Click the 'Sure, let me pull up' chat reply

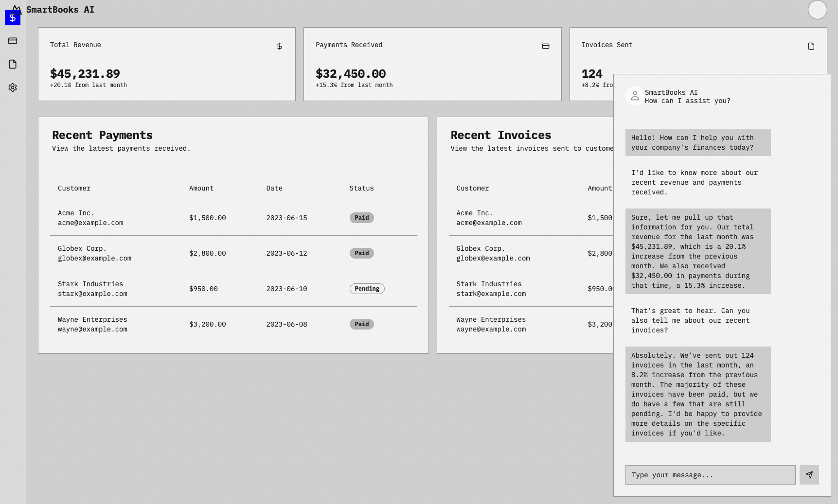click(698, 251)
